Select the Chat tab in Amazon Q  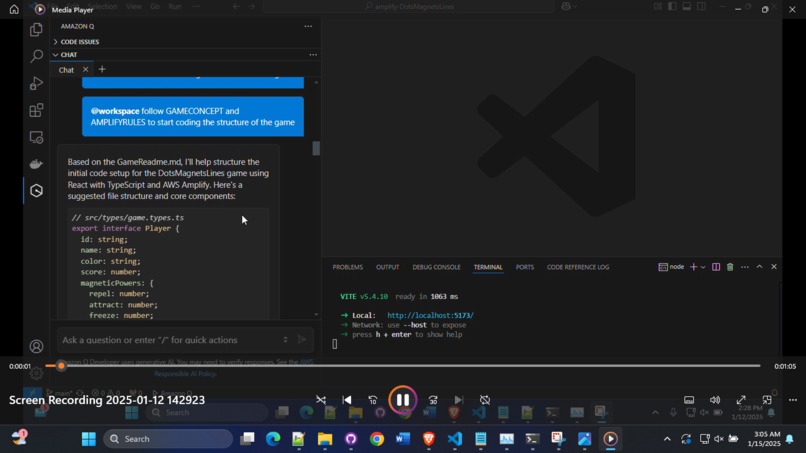click(66, 70)
